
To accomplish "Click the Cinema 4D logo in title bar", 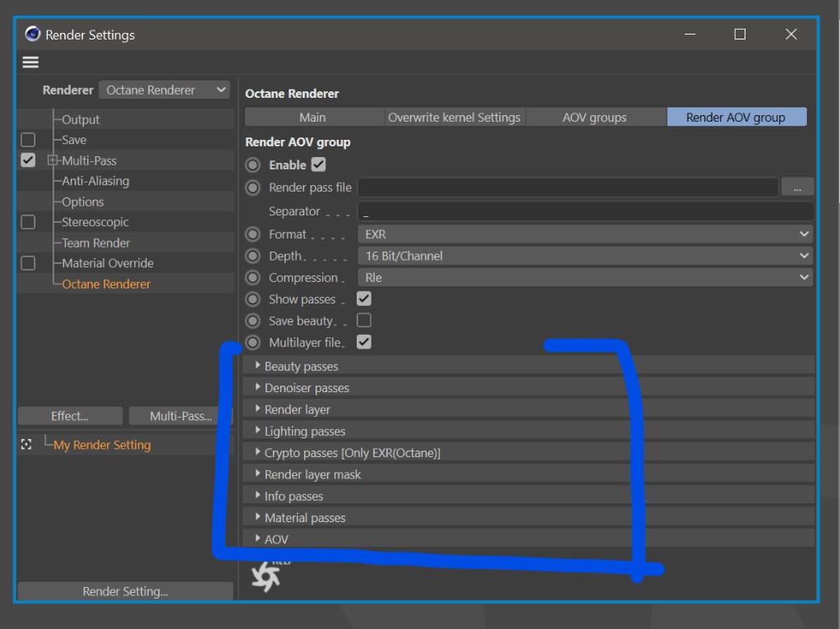I will coord(33,35).
